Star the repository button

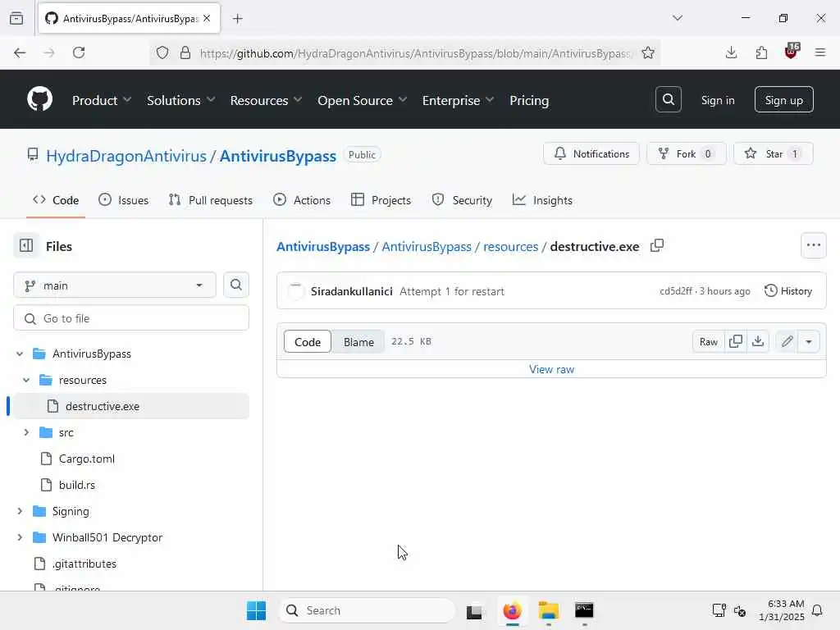click(x=773, y=153)
